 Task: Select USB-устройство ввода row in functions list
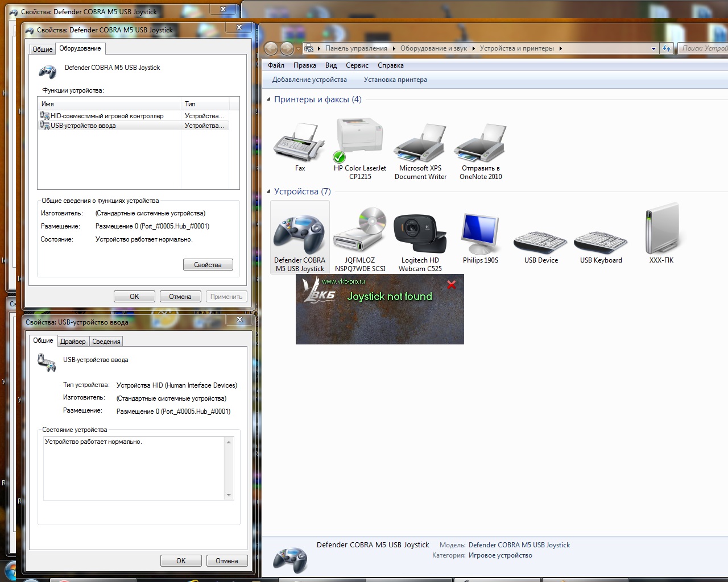pyautogui.click(x=134, y=126)
